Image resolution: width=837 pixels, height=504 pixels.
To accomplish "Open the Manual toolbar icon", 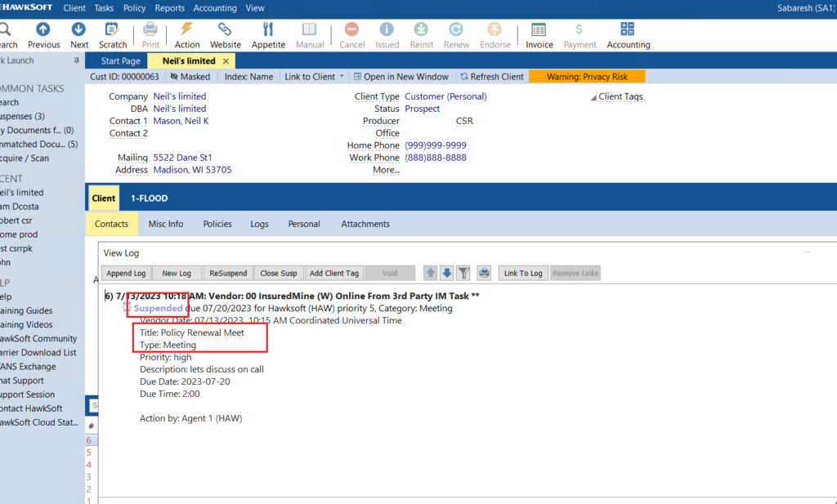I will click(x=310, y=35).
